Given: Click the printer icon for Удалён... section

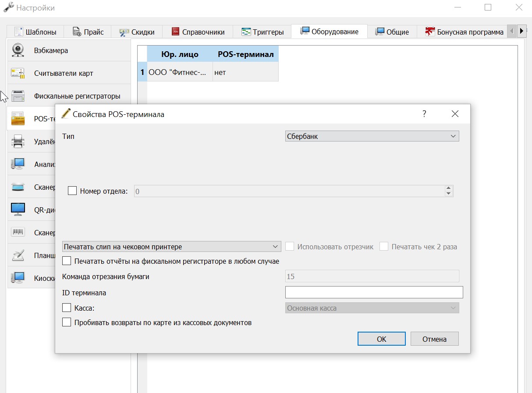Looking at the screenshot, I should coord(18,142).
